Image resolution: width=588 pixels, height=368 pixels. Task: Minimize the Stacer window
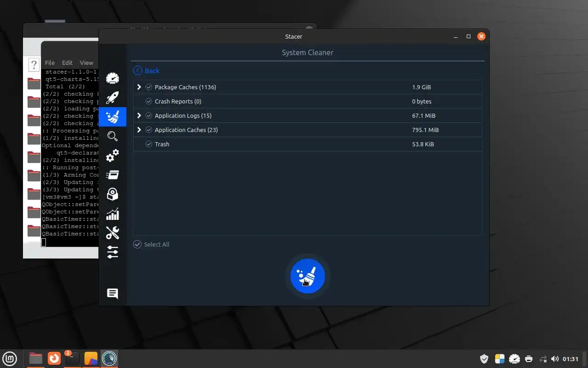pyautogui.click(x=456, y=36)
